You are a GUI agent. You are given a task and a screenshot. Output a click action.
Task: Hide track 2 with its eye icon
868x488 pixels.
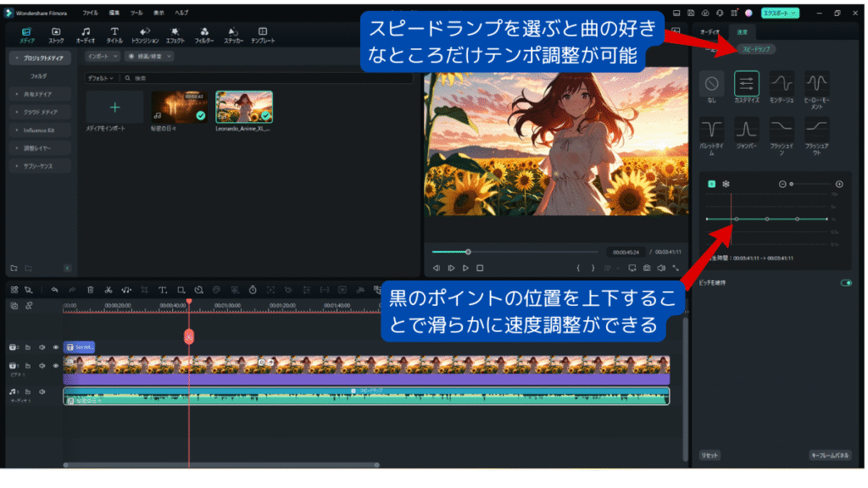(55, 347)
